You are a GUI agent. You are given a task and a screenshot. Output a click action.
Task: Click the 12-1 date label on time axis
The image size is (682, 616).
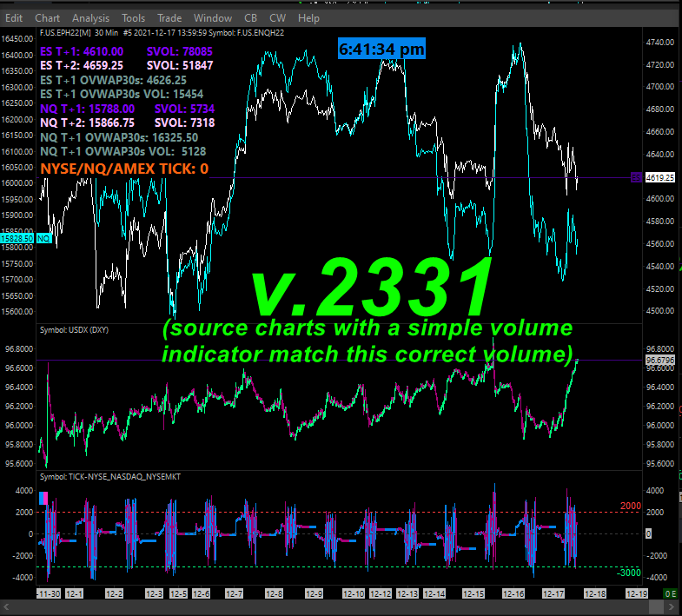point(74,593)
